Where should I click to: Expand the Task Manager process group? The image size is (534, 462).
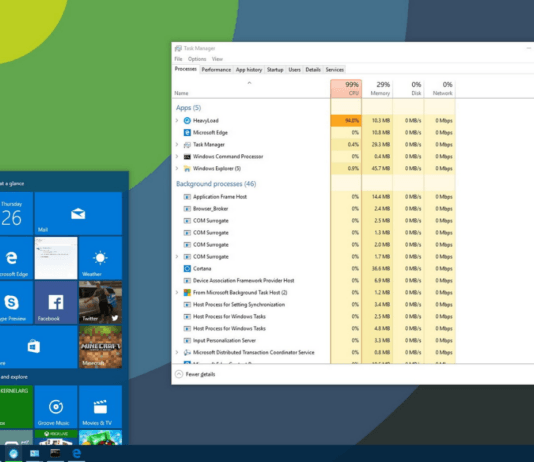[x=177, y=145]
